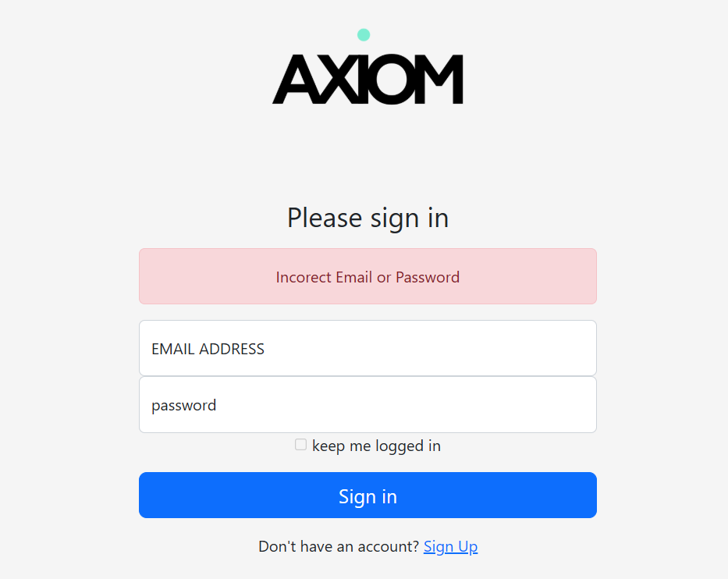The width and height of the screenshot is (728, 579).
Task: Click the "Please sign in" heading
Action: point(368,218)
